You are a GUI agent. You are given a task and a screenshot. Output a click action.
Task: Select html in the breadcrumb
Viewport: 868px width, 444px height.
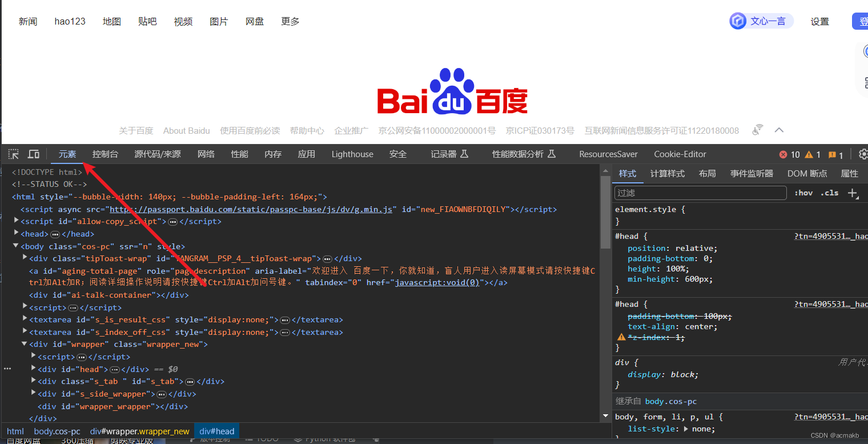(15, 431)
